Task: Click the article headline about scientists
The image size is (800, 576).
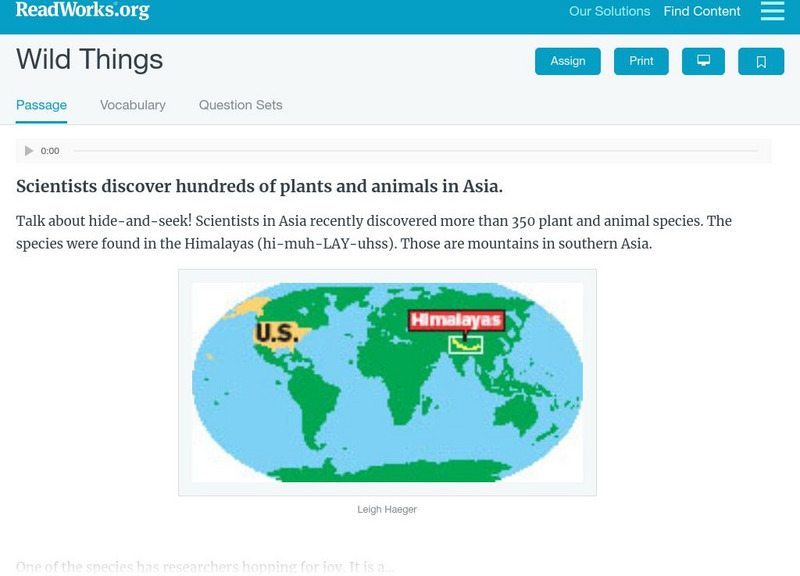Action: tap(259, 186)
